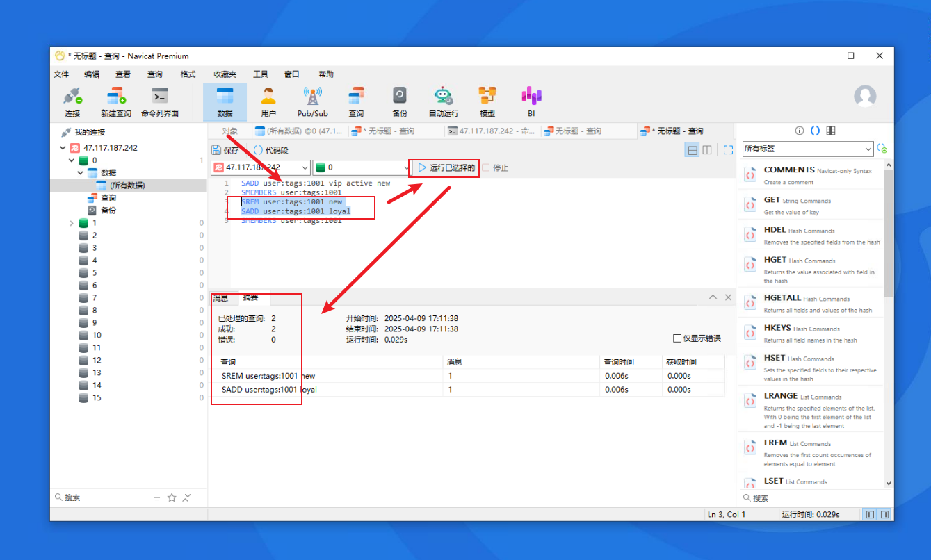
Task: Open the 收藏夹 favorites menu
Action: click(x=225, y=74)
